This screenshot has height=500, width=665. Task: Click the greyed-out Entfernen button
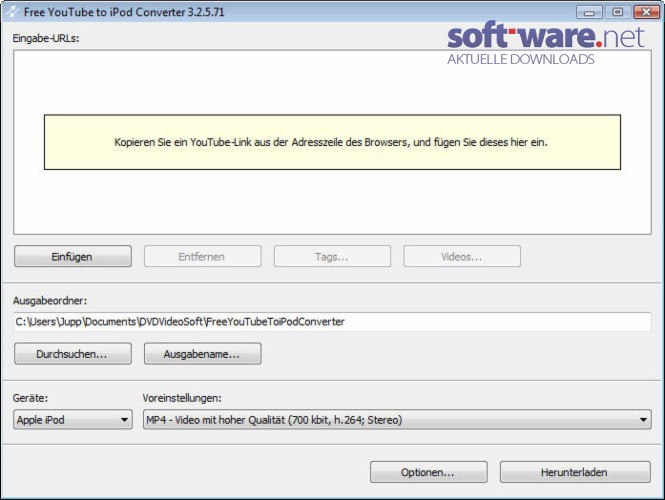pos(203,257)
